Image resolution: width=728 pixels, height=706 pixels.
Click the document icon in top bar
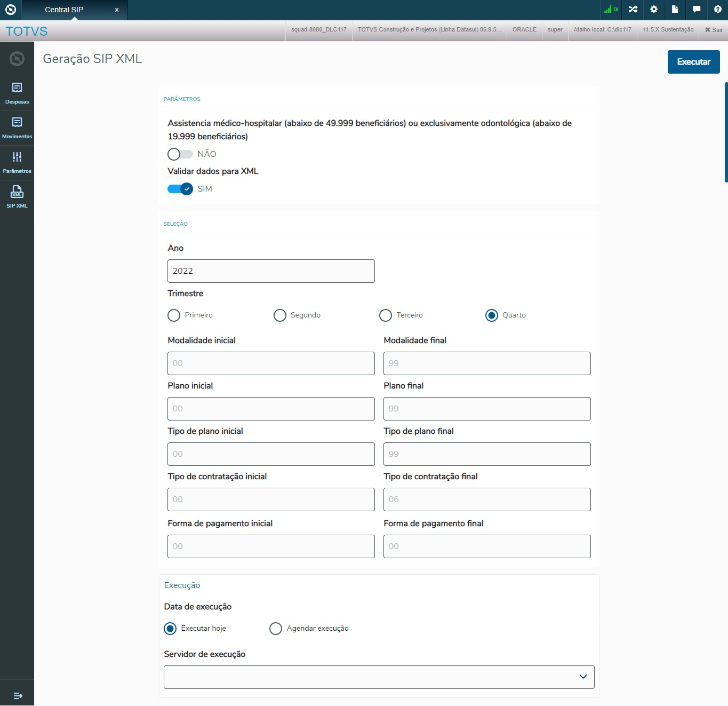pyautogui.click(x=675, y=10)
